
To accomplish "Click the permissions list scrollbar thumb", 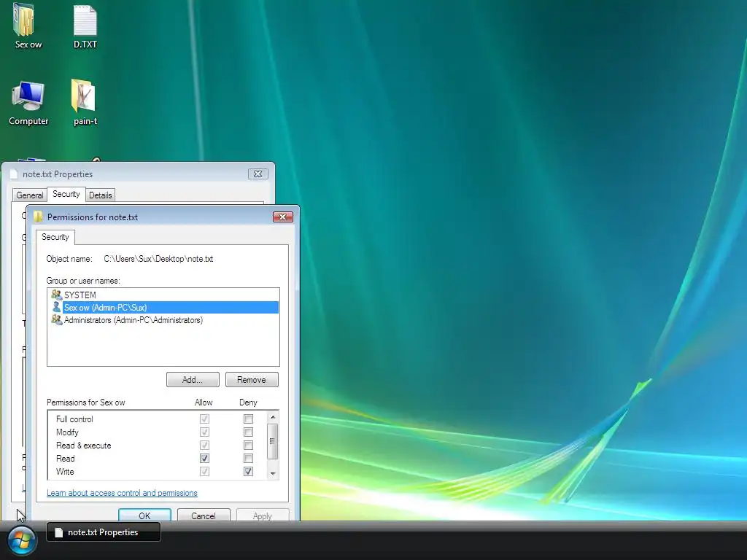I will pos(273,441).
